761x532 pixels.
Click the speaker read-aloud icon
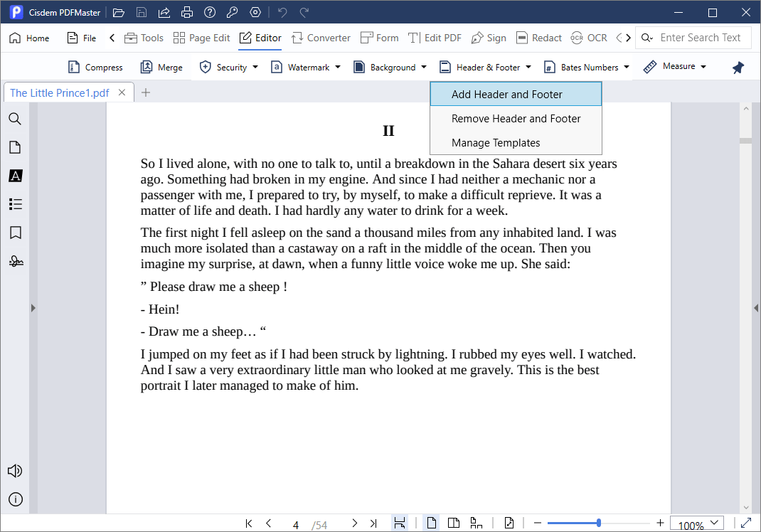tap(15, 471)
